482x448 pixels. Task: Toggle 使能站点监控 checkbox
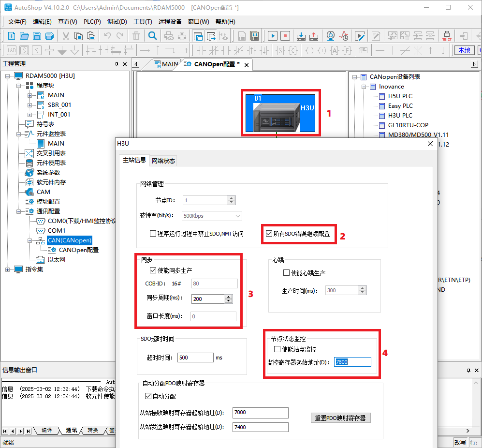coord(277,349)
